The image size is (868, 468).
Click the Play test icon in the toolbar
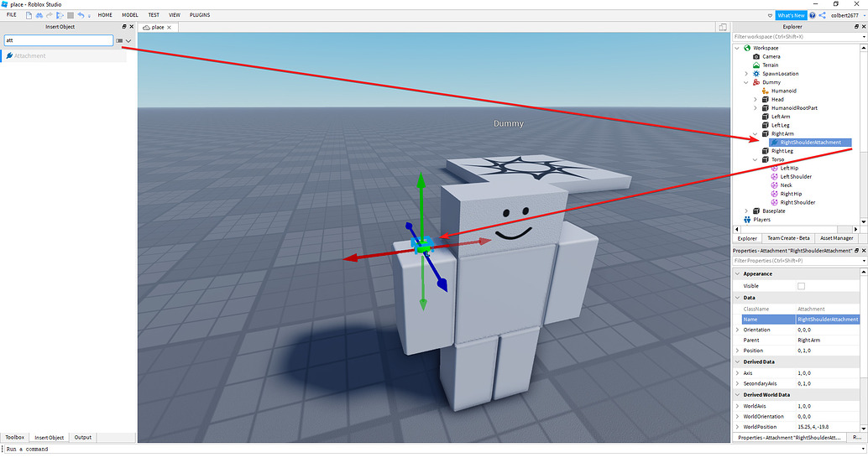[60, 15]
